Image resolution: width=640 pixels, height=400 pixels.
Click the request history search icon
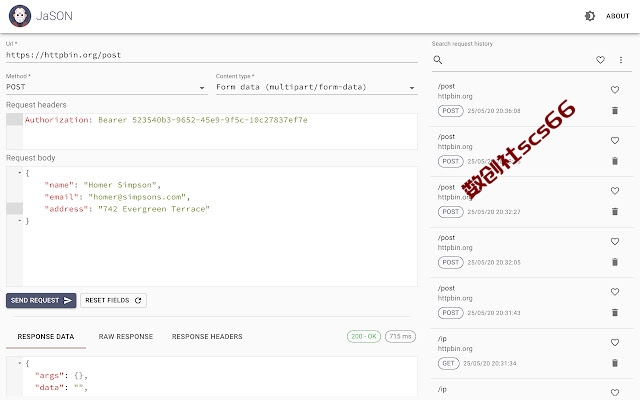pyautogui.click(x=438, y=60)
